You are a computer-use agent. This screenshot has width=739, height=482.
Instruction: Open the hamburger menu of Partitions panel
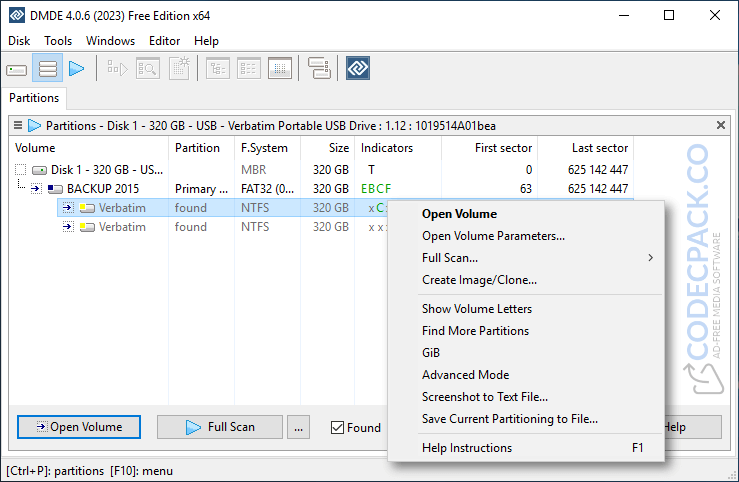click(18, 125)
